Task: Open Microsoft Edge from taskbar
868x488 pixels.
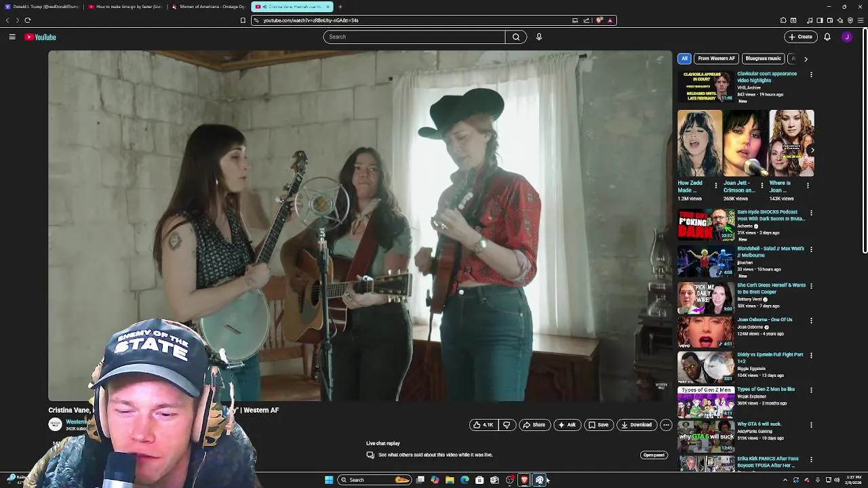Action: pyautogui.click(x=465, y=480)
